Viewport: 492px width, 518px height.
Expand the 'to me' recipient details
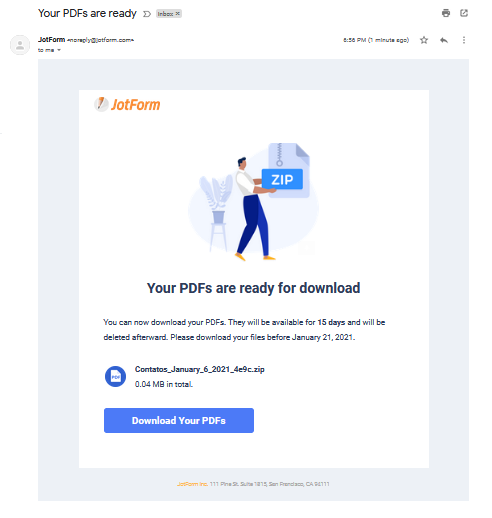[x=59, y=50]
